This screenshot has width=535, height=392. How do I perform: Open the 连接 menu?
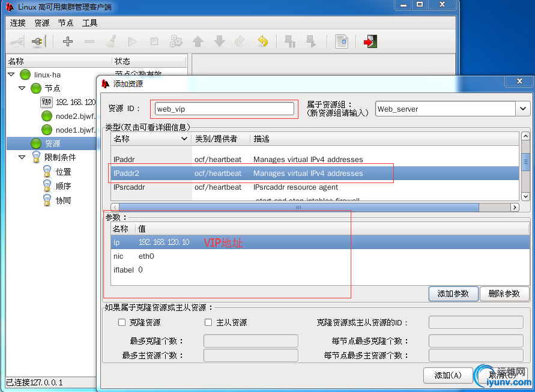18,23
